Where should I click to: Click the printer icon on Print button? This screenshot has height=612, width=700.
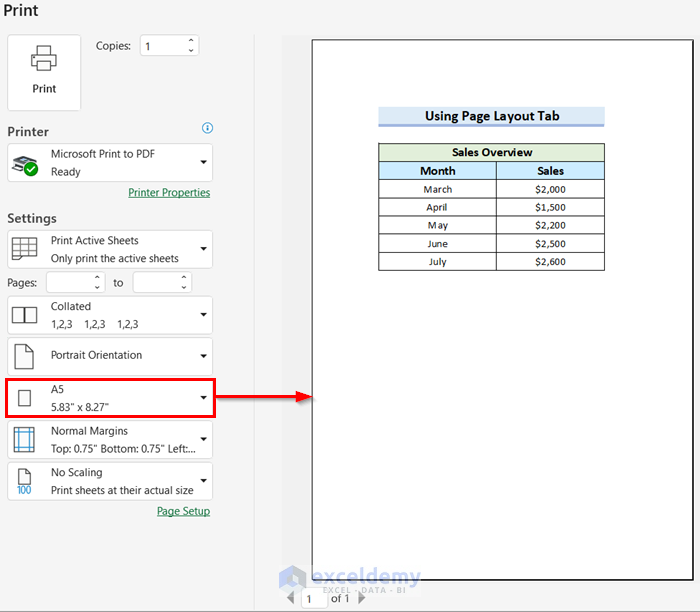tap(44, 58)
